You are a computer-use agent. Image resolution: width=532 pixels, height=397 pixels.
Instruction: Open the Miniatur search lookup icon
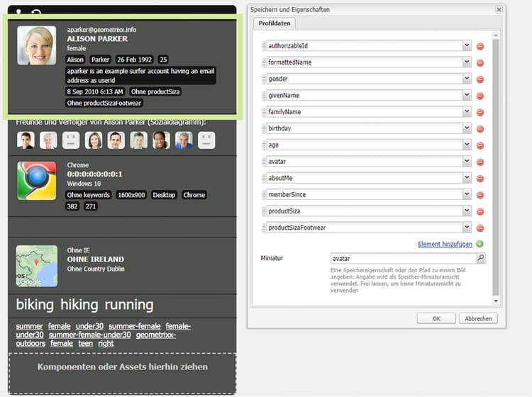481,258
